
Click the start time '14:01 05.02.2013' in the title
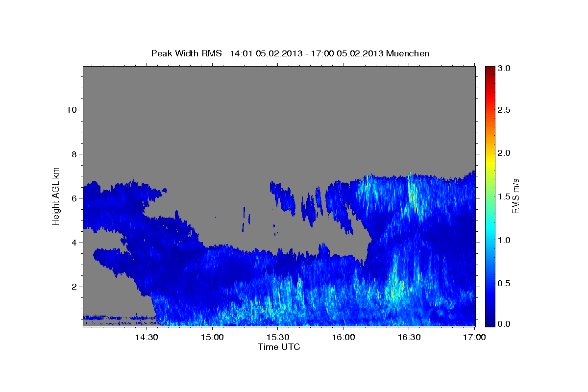pyautogui.click(x=266, y=53)
